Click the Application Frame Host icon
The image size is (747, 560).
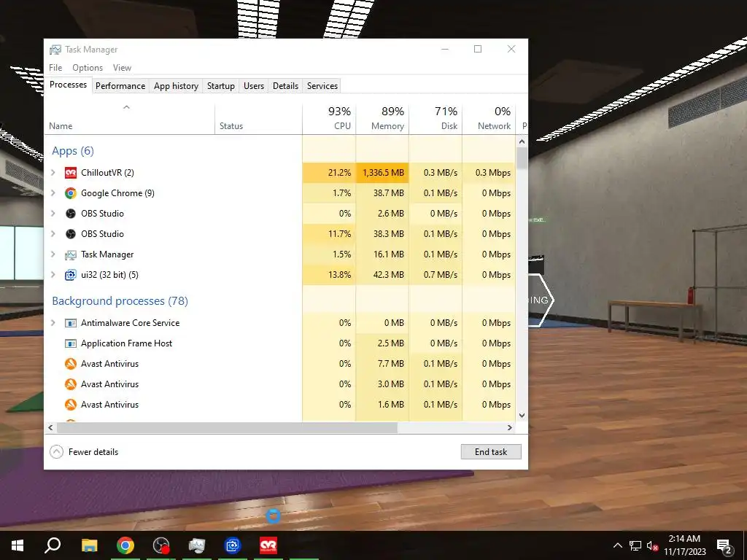(x=71, y=344)
